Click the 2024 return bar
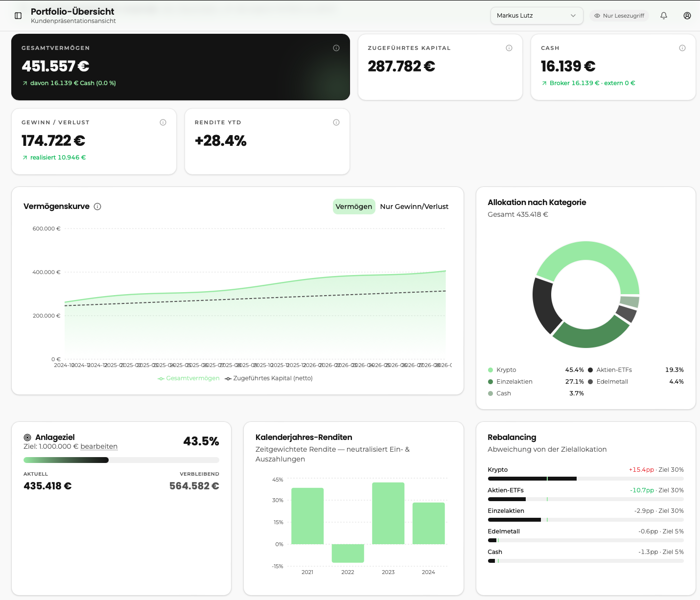The width and height of the screenshot is (700, 600). 428,523
